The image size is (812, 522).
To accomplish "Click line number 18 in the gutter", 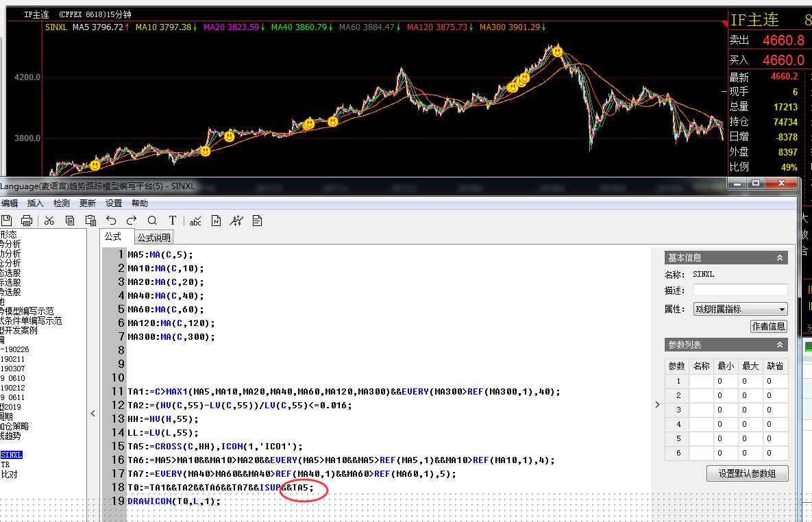I will [x=118, y=487].
